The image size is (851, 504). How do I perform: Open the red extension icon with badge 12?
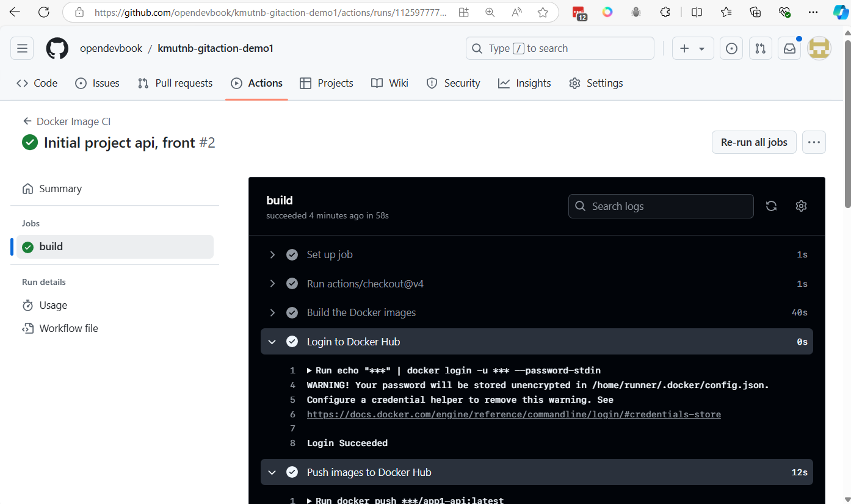tap(578, 13)
